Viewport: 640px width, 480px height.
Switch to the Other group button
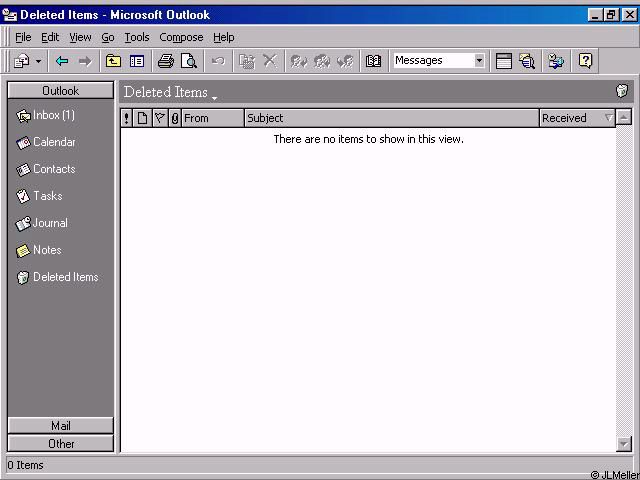coord(61,443)
